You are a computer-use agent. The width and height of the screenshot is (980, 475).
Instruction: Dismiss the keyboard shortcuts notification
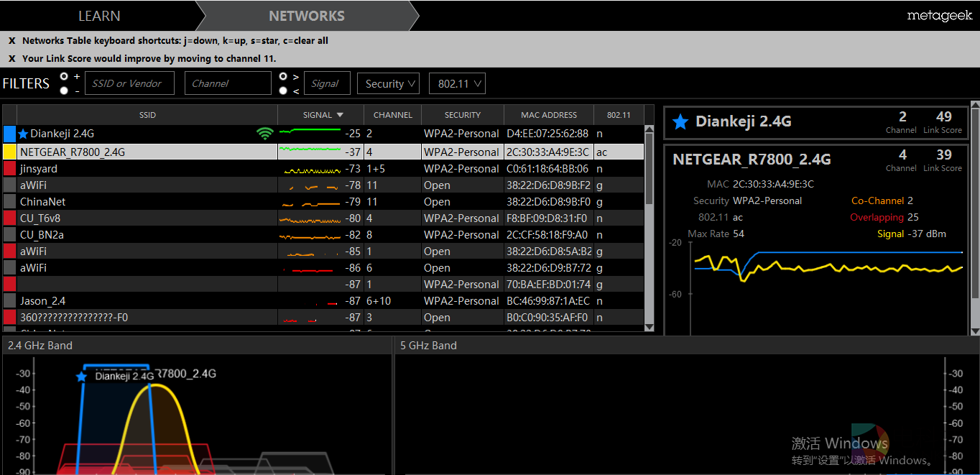(x=11, y=41)
